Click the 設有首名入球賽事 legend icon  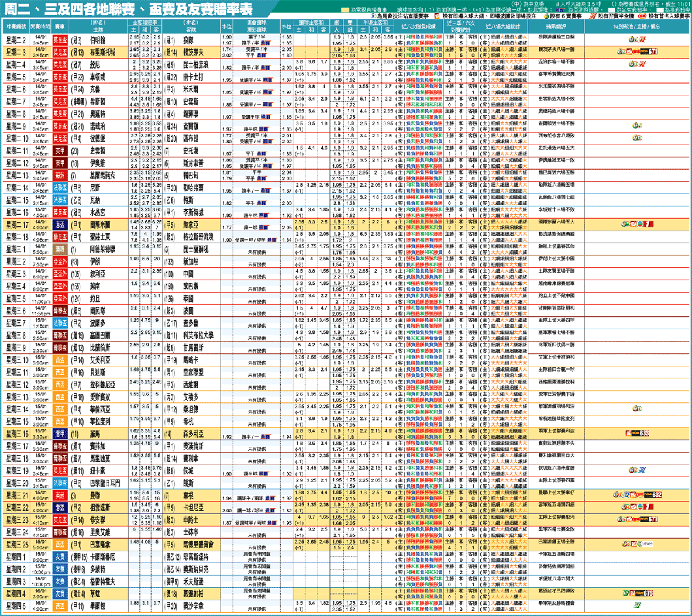point(642,16)
